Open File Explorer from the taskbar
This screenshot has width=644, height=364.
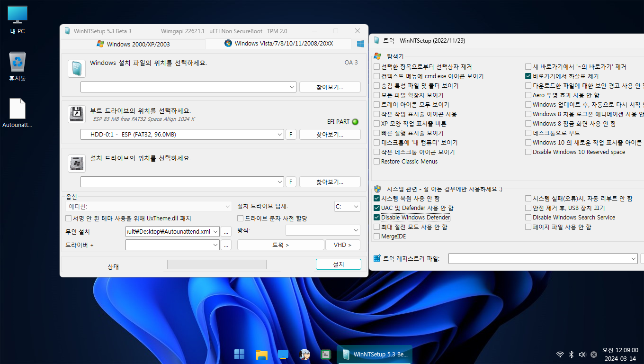pyautogui.click(x=262, y=354)
